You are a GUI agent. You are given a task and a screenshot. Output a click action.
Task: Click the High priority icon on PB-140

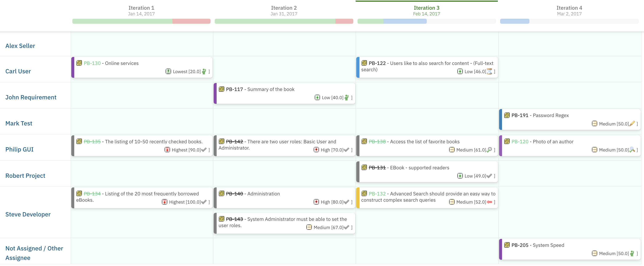[x=316, y=202]
